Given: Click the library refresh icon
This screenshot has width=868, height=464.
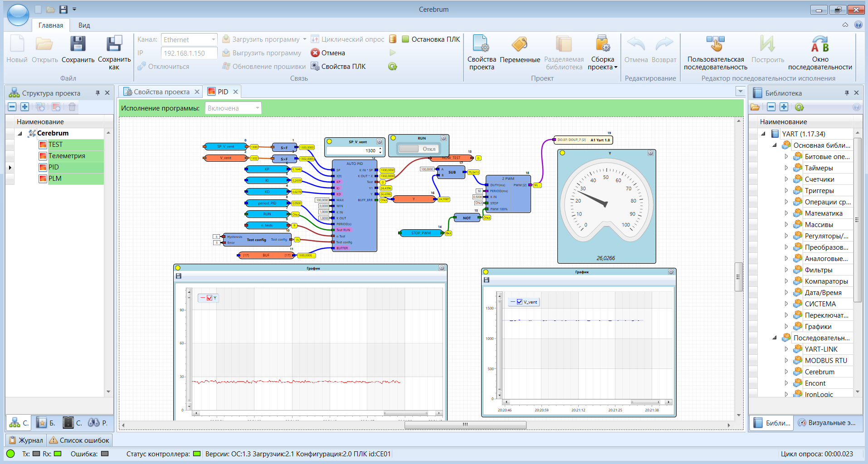Looking at the screenshot, I should pyautogui.click(x=799, y=107).
